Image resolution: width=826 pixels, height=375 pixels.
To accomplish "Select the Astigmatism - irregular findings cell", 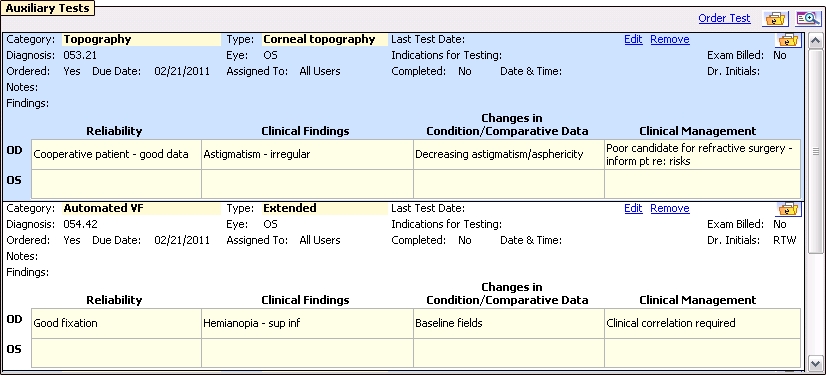I will click(307, 154).
